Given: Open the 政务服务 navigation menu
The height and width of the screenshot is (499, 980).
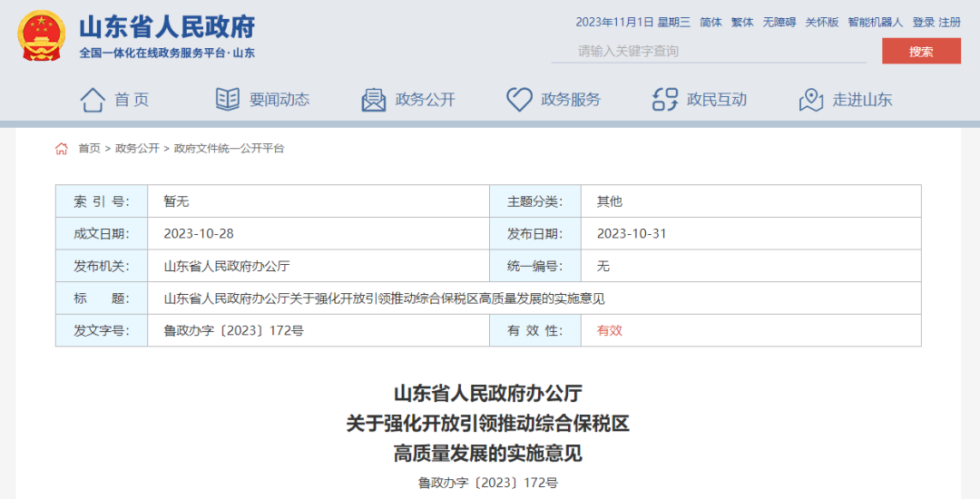Looking at the screenshot, I should pos(570,100).
